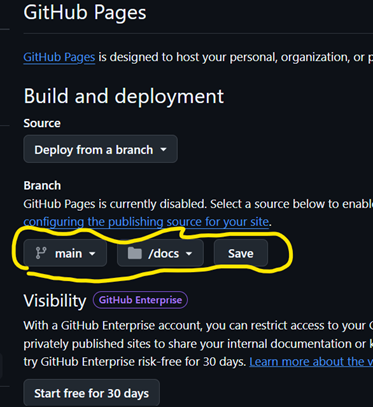Expand the Deploy from a branch dropdown
This screenshot has width=373, height=407.
pos(100,149)
